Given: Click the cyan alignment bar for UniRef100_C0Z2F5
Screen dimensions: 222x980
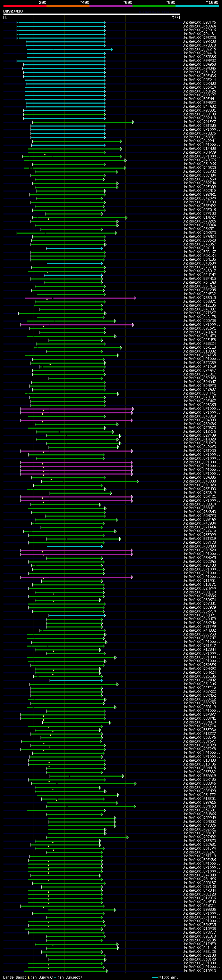Looking at the screenshot, I should coord(69,49).
